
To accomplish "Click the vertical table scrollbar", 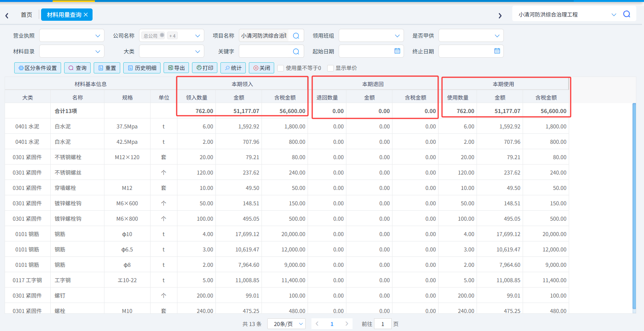I will point(634,206).
